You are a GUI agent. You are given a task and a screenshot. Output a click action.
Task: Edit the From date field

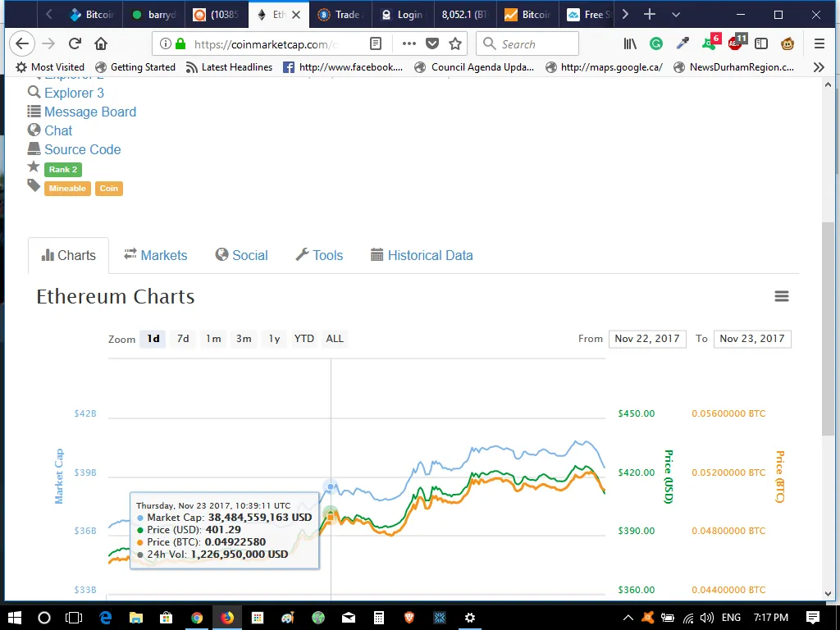coord(647,339)
